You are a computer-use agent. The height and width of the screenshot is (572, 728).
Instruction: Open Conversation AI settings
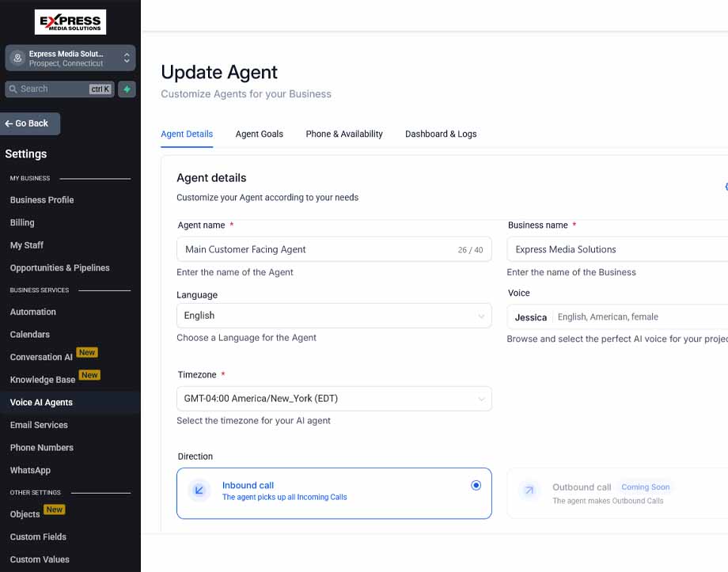point(41,357)
